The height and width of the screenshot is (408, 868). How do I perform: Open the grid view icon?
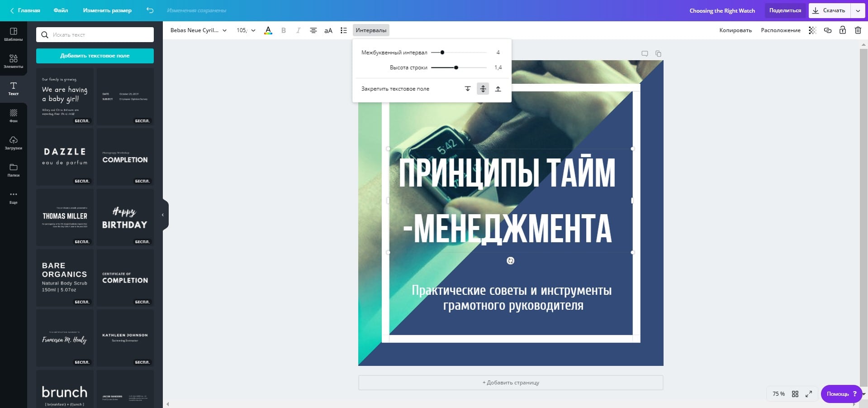[x=795, y=394]
